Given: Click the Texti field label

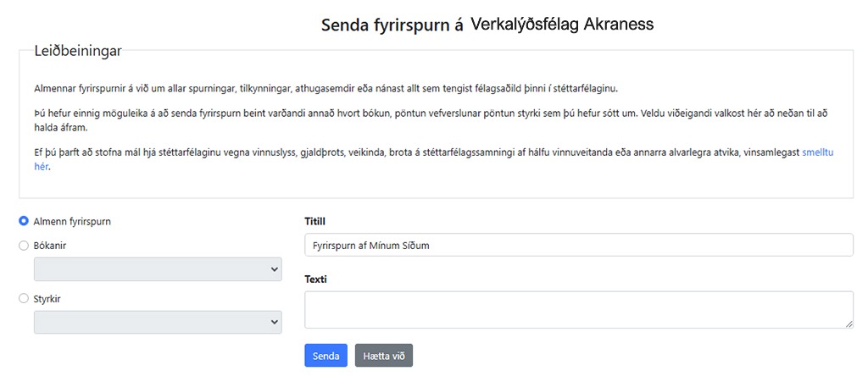Looking at the screenshot, I should 315,279.
